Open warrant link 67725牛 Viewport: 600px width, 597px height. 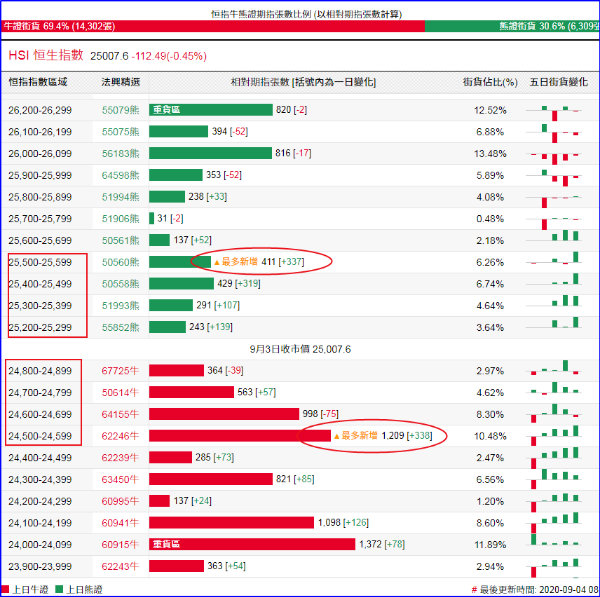click(x=120, y=371)
